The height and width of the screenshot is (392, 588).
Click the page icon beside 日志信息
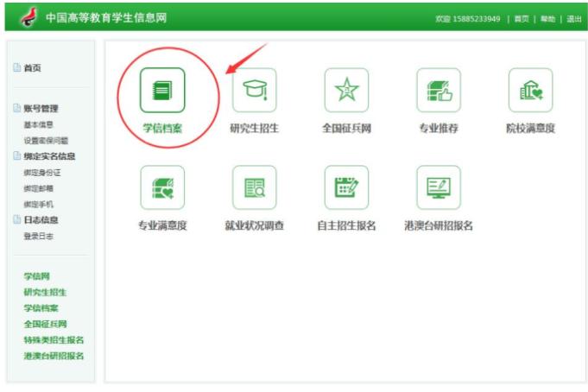click(x=17, y=219)
